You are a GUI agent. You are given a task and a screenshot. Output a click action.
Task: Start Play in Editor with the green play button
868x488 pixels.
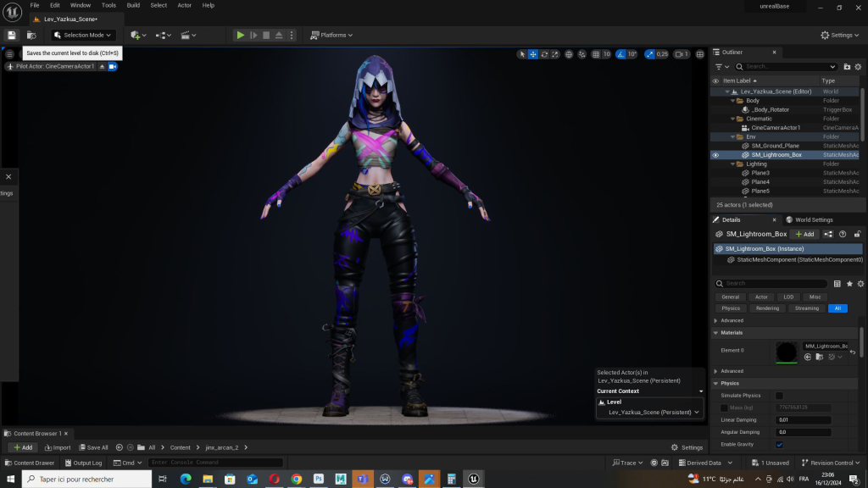point(240,35)
